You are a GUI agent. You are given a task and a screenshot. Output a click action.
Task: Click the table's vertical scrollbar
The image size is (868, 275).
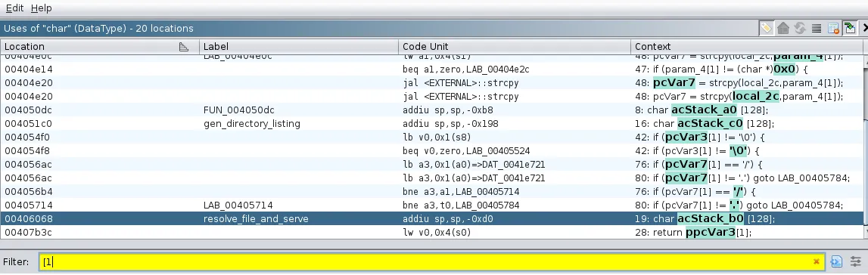pos(865,147)
